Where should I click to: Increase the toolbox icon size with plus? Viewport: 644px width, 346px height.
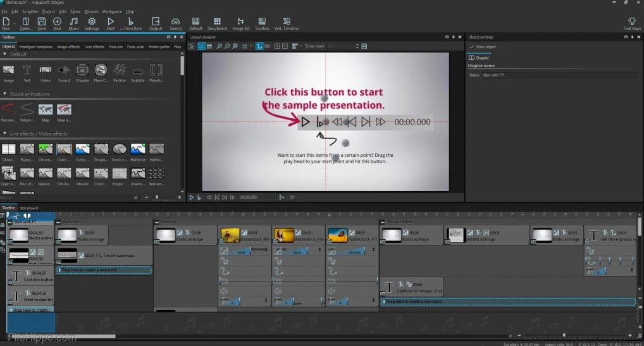click(x=179, y=197)
